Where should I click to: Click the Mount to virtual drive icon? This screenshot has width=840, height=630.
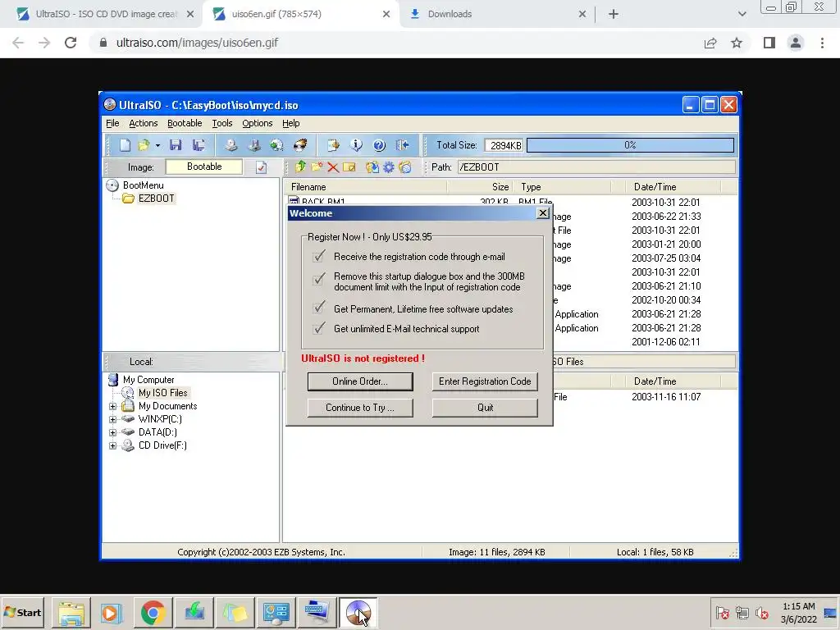(254, 145)
